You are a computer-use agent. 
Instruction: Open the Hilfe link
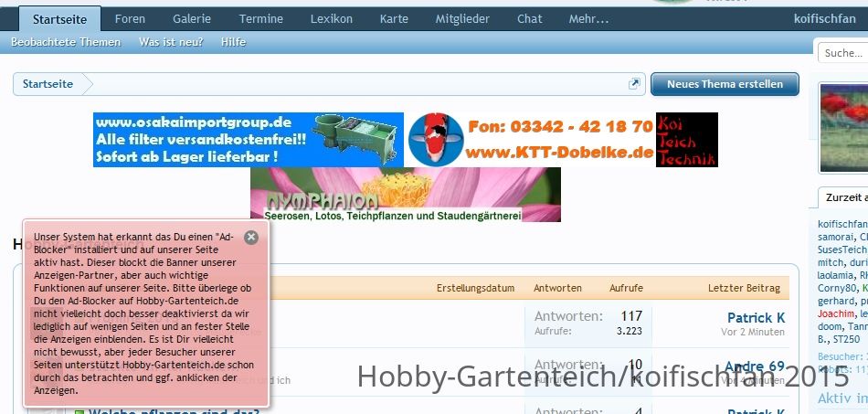tap(233, 42)
